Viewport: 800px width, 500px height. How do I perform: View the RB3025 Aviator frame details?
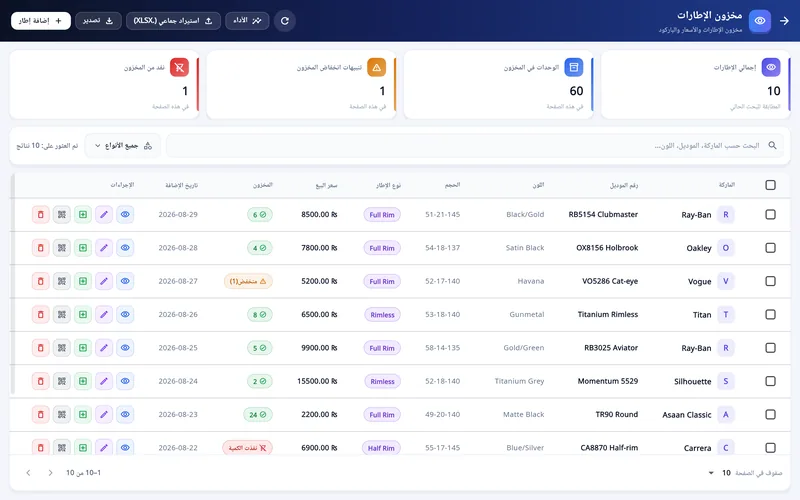125,348
